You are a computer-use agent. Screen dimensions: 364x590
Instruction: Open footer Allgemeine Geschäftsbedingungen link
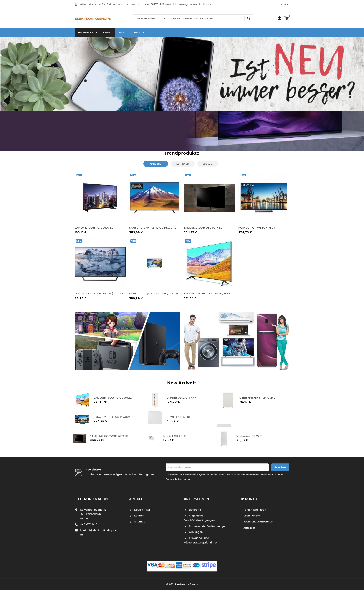(199, 518)
